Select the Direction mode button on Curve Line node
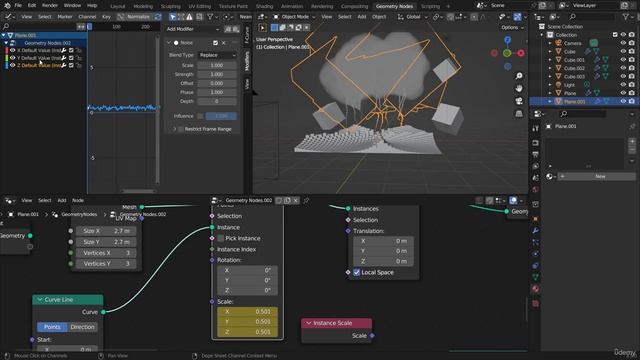This screenshot has width=640, height=360. coord(82,327)
